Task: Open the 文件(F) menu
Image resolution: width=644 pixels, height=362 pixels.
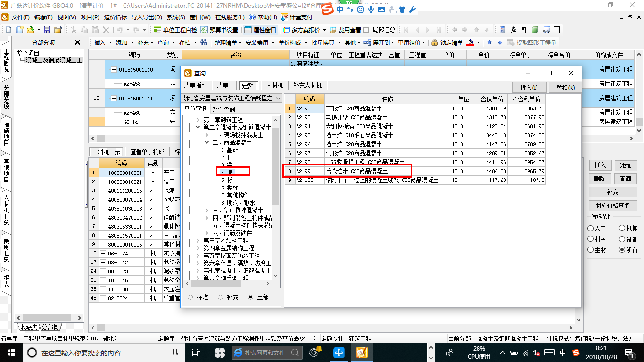Action: click(21, 17)
